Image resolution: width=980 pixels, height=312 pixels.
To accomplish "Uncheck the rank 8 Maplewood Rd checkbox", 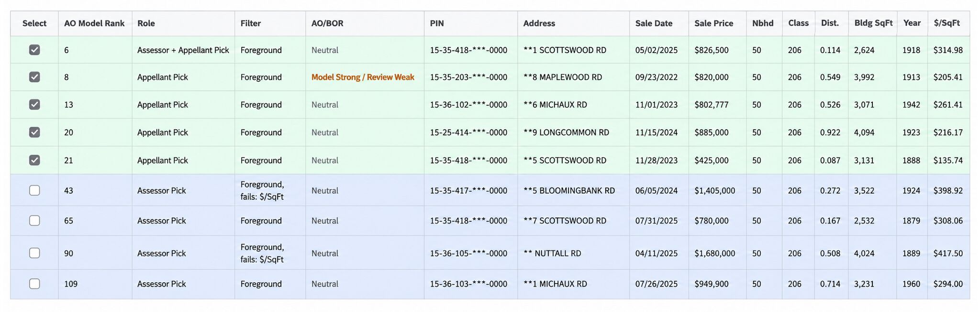I will click(x=34, y=77).
